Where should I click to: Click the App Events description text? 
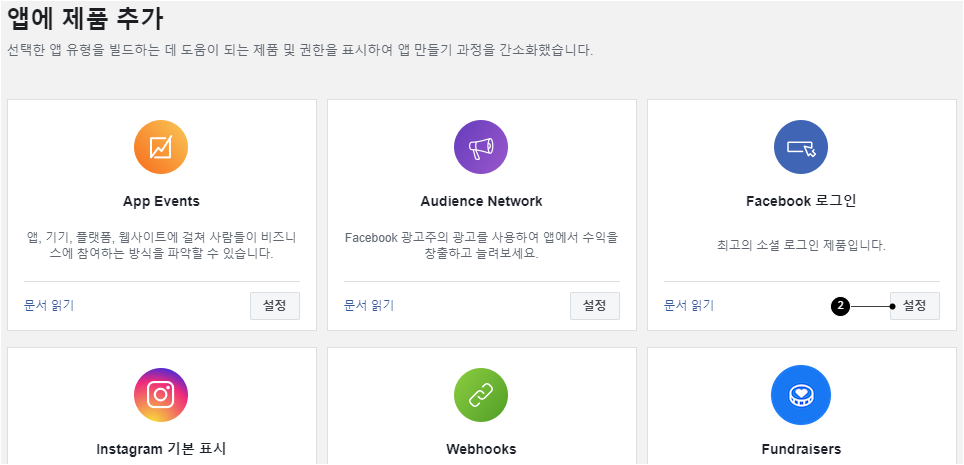coord(162,245)
